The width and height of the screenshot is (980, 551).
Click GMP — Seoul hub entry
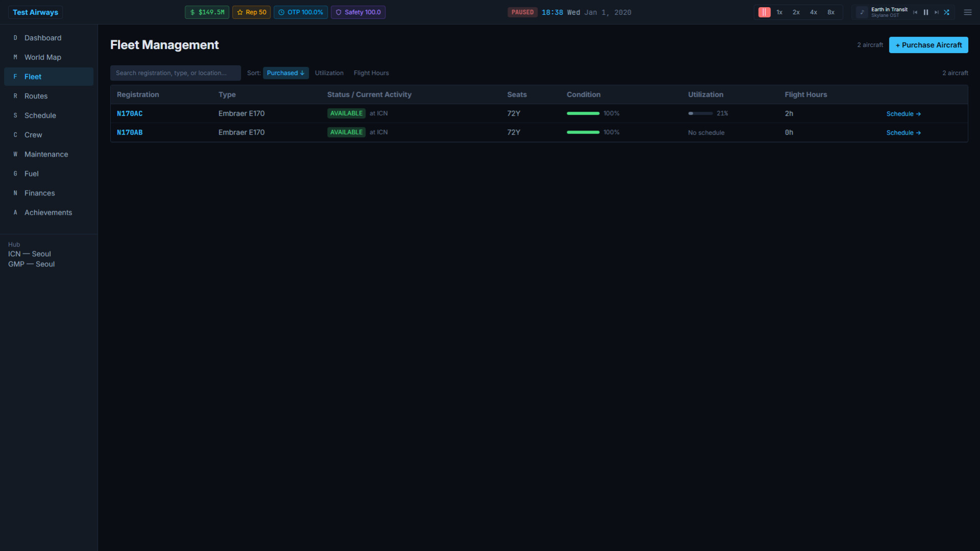[x=32, y=264]
